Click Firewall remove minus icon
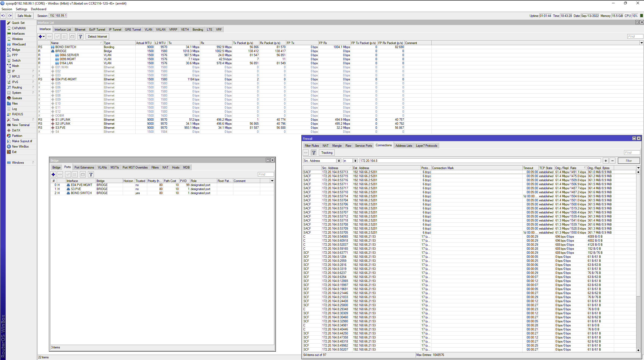Image resolution: width=644 pixels, height=360 pixels. point(306,153)
